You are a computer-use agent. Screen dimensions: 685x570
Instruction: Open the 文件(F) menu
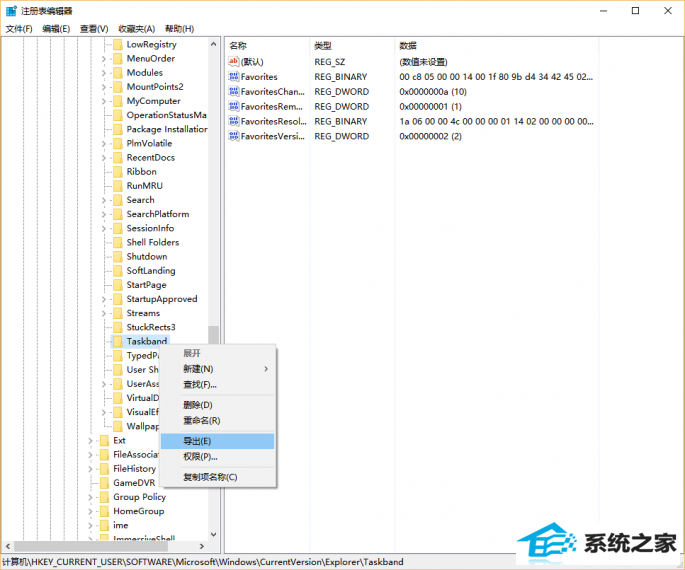19,29
